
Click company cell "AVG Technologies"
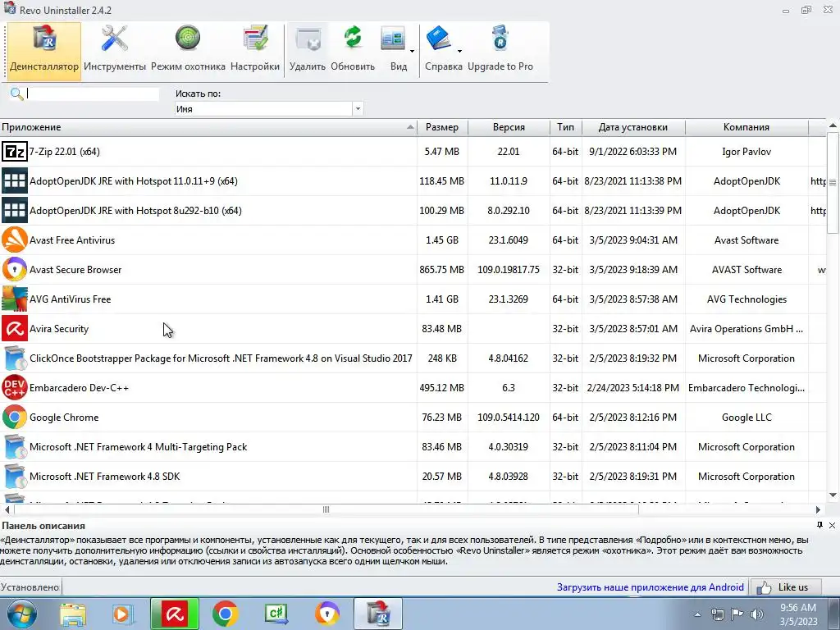point(746,299)
